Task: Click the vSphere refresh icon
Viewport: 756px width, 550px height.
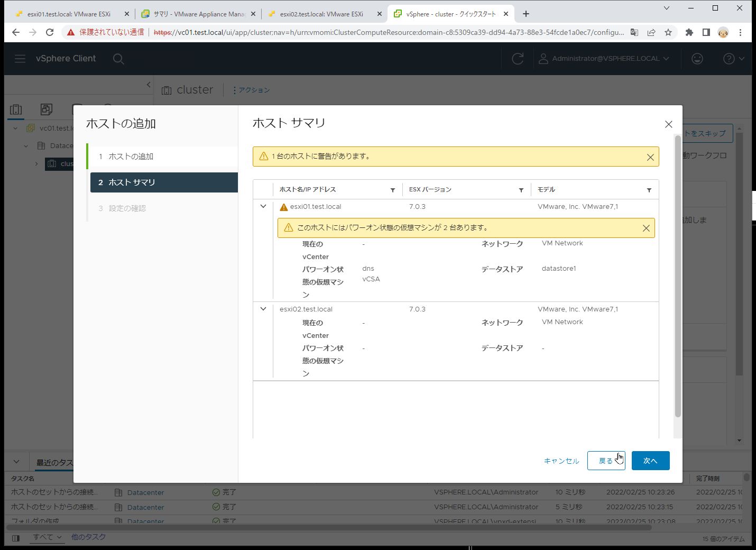Action: pos(518,59)
